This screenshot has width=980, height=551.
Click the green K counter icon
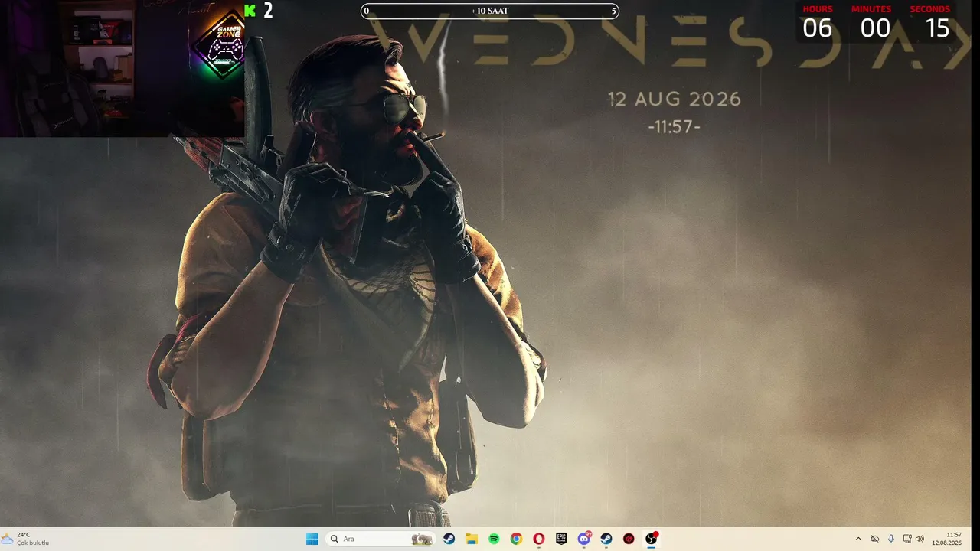coord(250,11)
